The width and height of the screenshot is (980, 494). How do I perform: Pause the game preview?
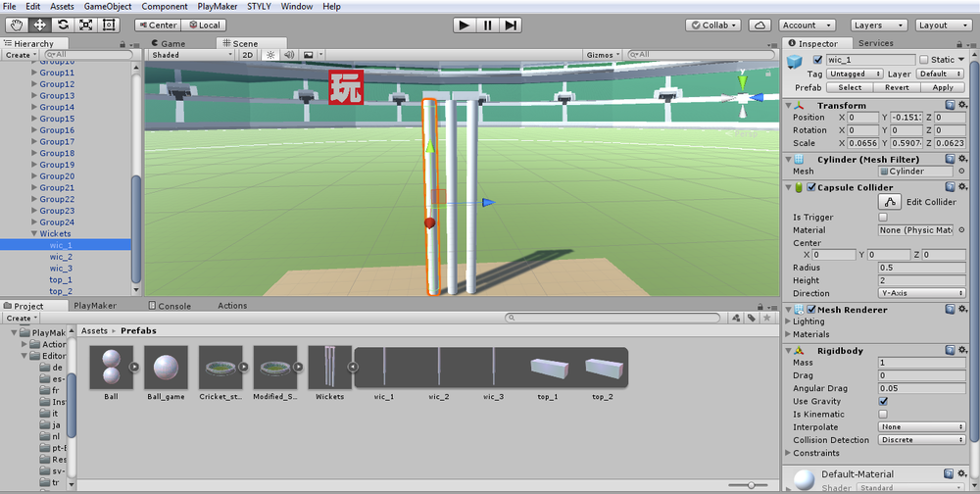tap(487, 25)
